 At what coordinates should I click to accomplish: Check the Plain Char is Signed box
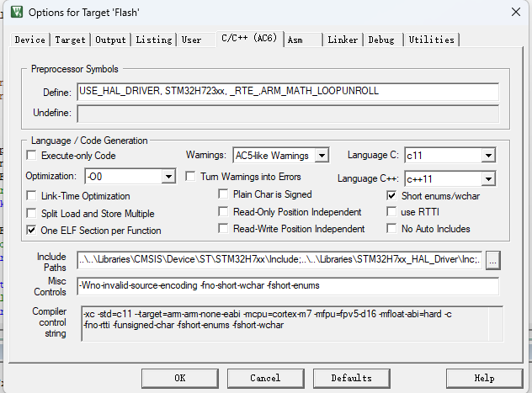[224, 194]
